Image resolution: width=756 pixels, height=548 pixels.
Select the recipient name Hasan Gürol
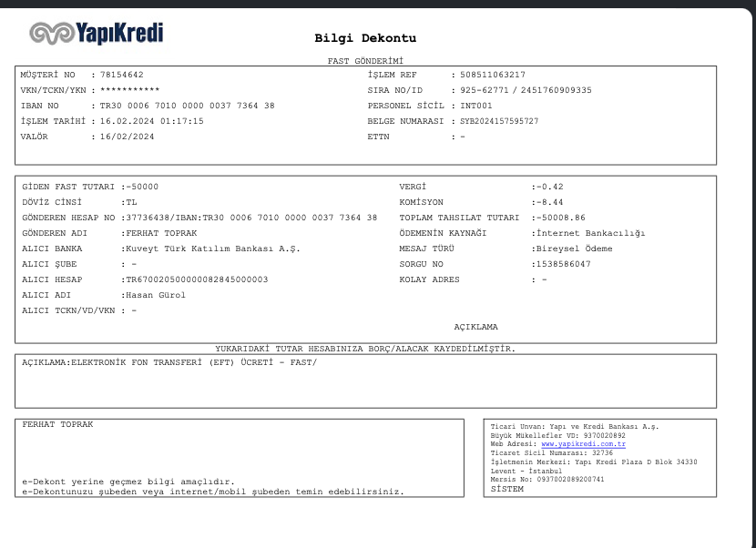pos(155,295)
